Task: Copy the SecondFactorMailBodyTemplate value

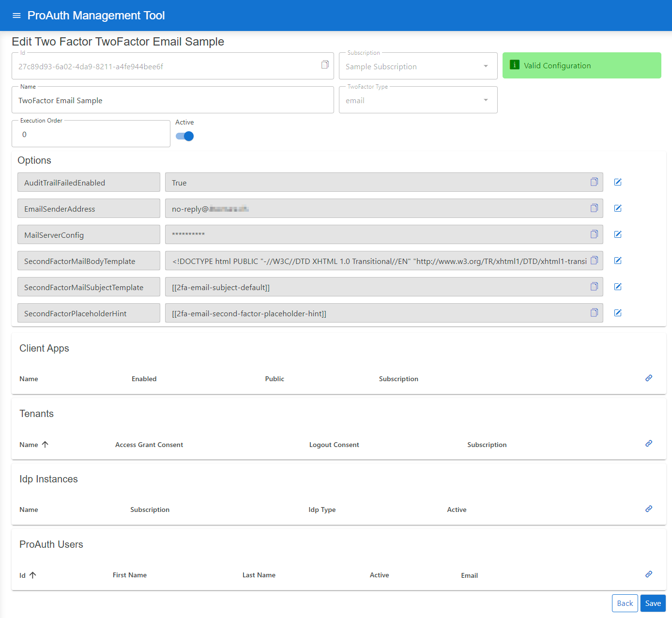Action: [x=594, y=261]
